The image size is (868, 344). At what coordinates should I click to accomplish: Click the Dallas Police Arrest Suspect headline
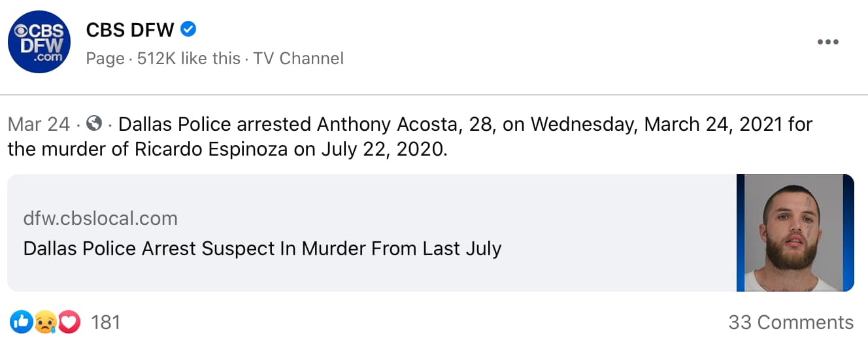click(262, 249)
